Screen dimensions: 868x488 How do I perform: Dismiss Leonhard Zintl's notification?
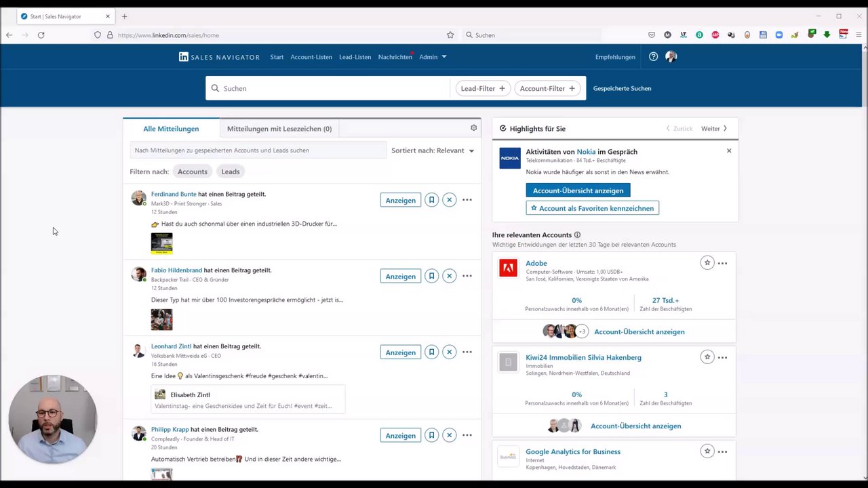point(449,352)
